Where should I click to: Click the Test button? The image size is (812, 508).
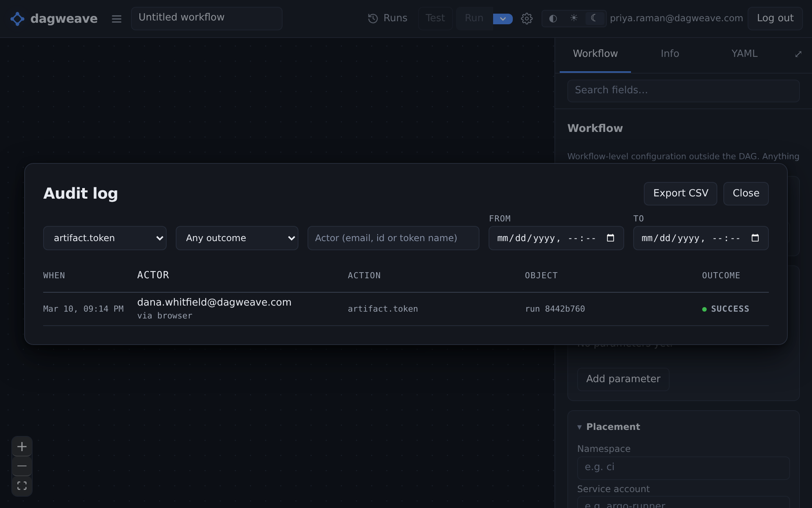point(435,18)
